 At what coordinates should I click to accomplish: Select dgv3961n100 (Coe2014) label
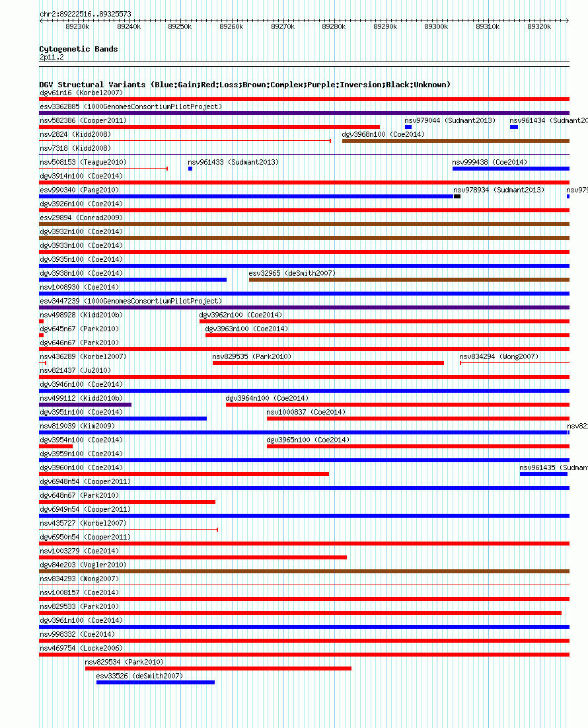[82, 622]
